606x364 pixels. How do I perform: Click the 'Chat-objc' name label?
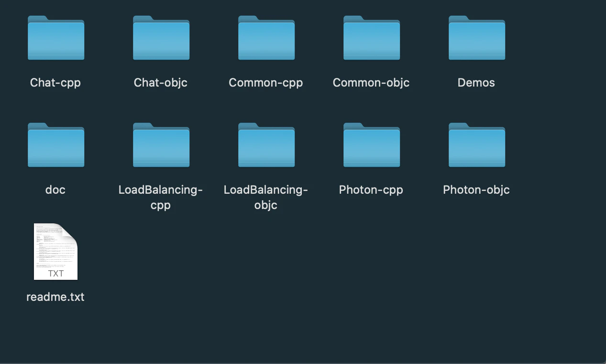[x=161, y=83]
